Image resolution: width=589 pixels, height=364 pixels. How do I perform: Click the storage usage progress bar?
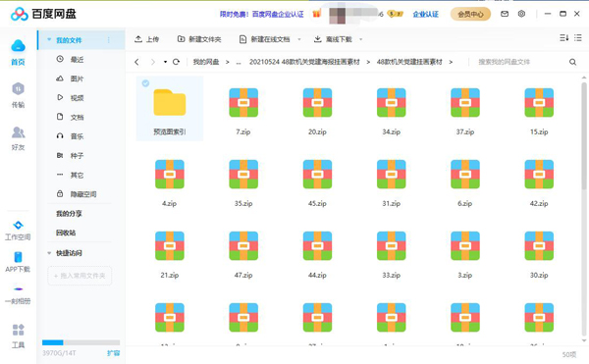tap(80, 342)
